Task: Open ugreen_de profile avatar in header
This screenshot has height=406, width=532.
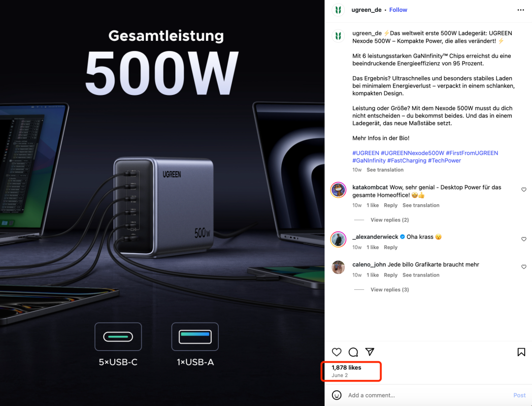Action: click(338, 10)
